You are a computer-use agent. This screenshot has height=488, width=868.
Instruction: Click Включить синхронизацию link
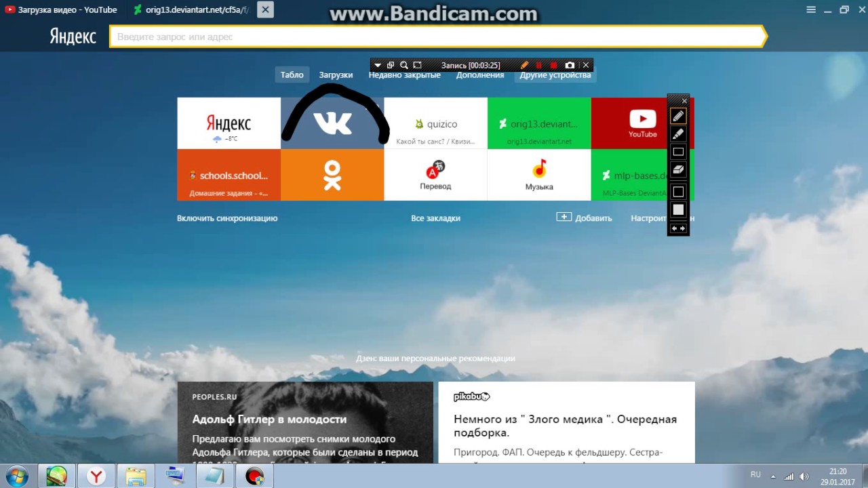227,218
